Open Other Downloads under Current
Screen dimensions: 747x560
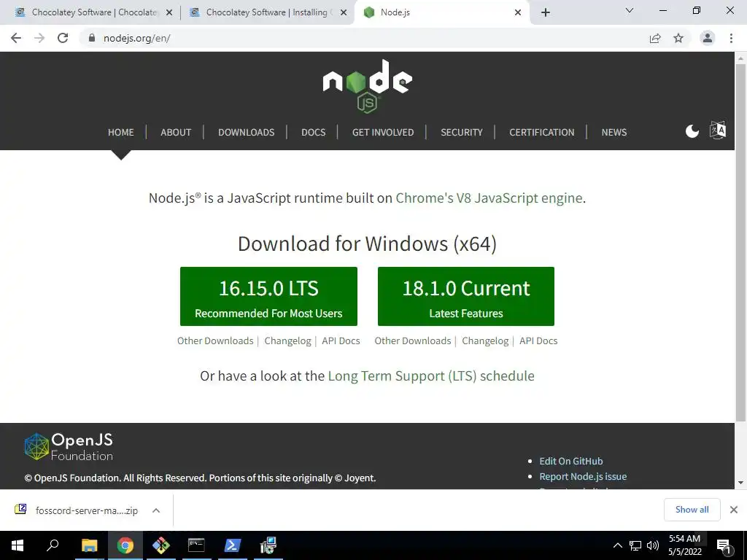pyautogui.click(x=413, y=341)
